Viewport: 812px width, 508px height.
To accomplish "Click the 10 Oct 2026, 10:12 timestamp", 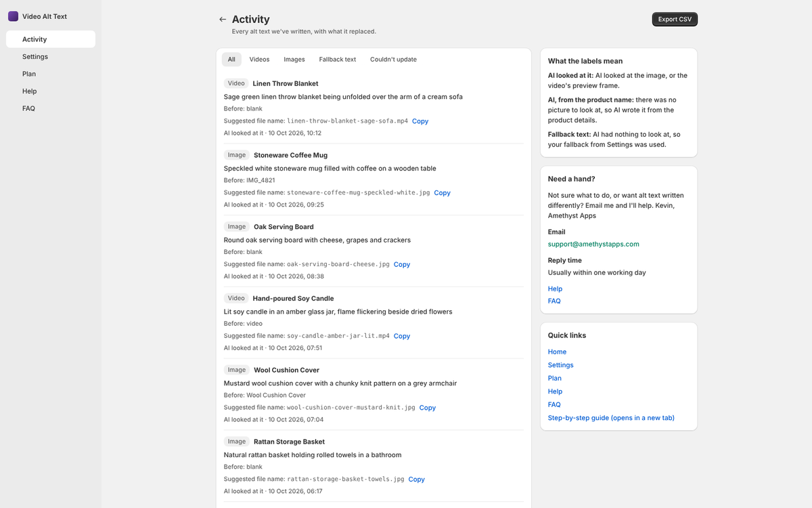I will point(295,133).
